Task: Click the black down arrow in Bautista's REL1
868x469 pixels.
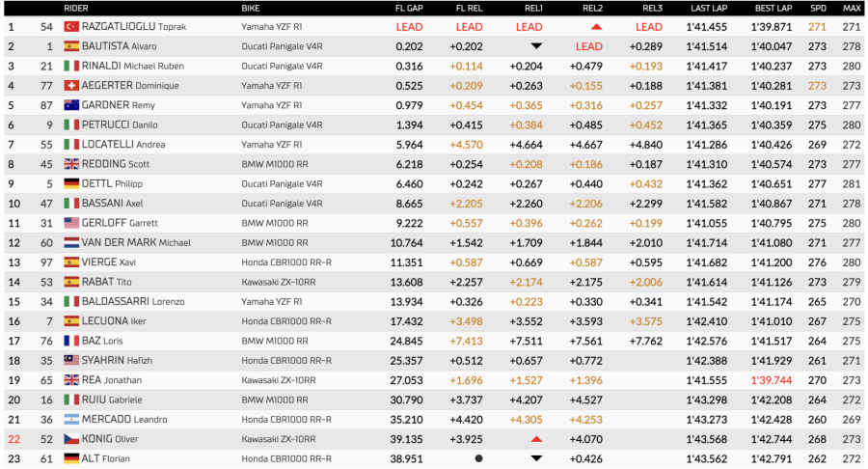Action: click(x=536, y=46)
